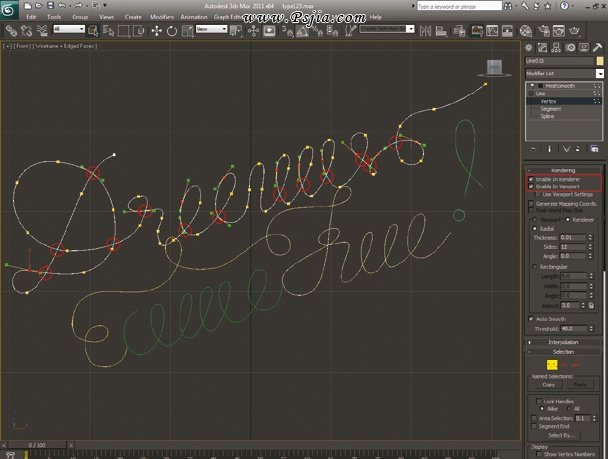Image resolution: width=608 pixels, height=459 pixels.
Task: Select the Renderer radio button
Action: [x=568, y=220]
